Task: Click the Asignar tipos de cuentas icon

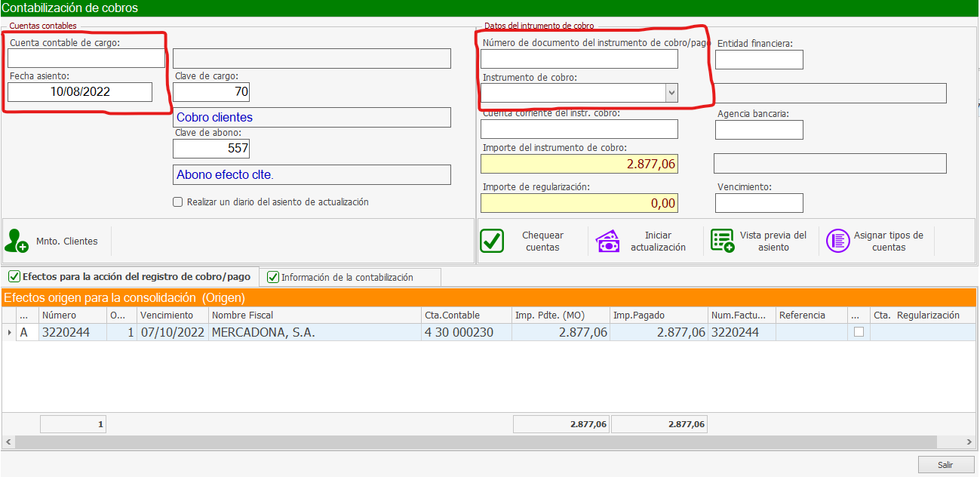Action: pos(838,241)
